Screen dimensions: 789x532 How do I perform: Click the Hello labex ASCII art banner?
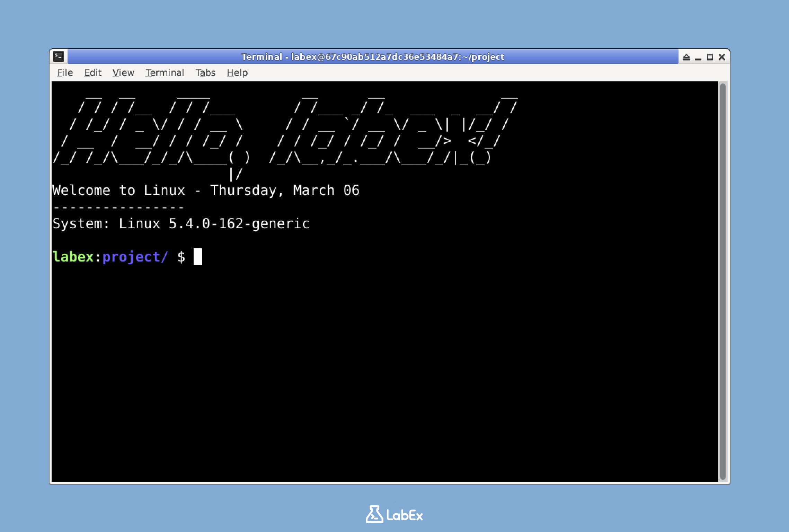(x=284, y=135)
